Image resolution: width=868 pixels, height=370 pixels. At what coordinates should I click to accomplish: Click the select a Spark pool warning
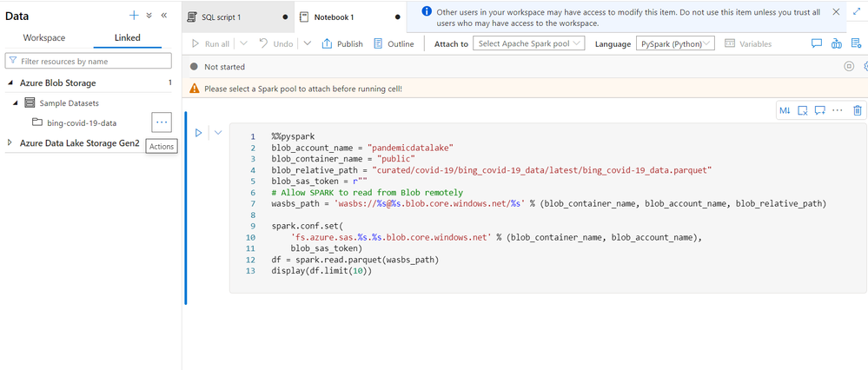303,89
